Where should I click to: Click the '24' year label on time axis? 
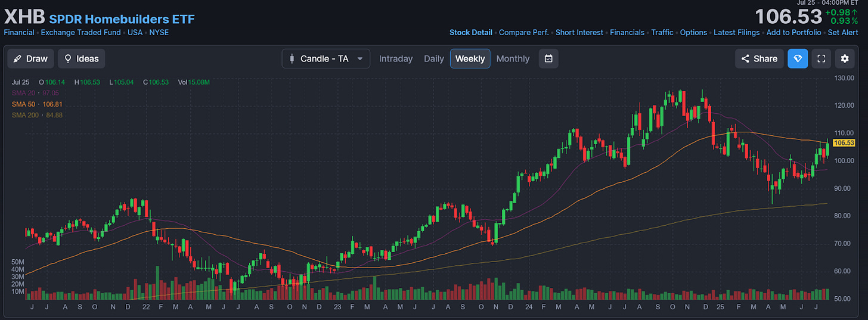528,307
